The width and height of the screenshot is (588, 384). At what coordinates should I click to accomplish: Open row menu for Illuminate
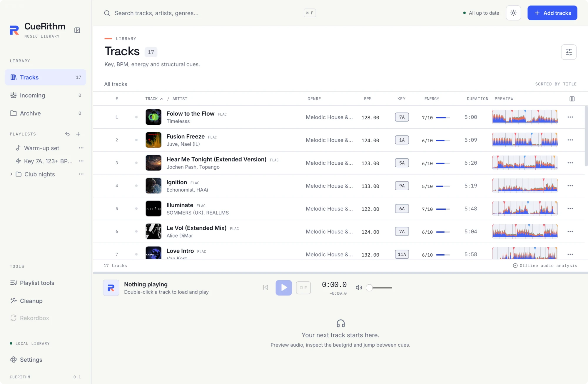570,209
